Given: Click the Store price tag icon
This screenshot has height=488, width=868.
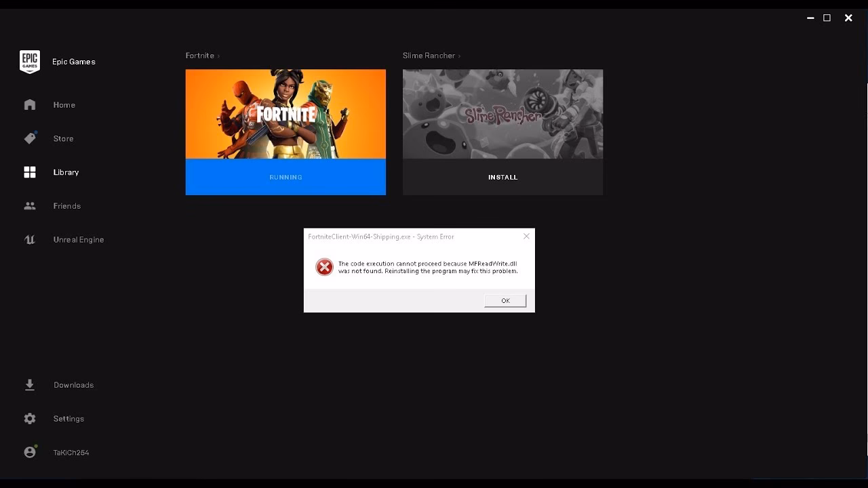Looking at the screenshot, I should 30,138.
